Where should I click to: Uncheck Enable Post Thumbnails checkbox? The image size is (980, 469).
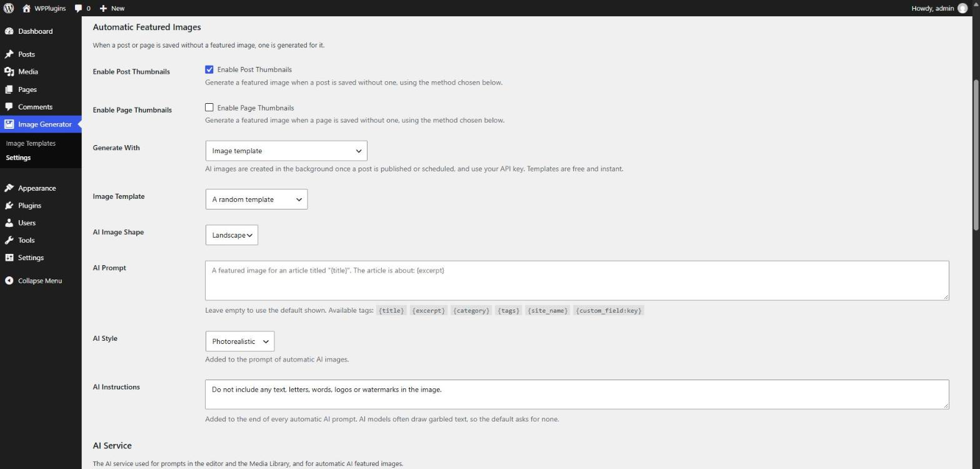click(x=209, y=69)
